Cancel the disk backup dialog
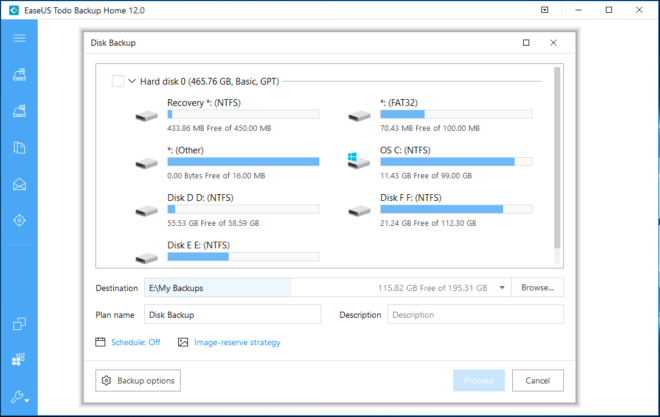 538,380
